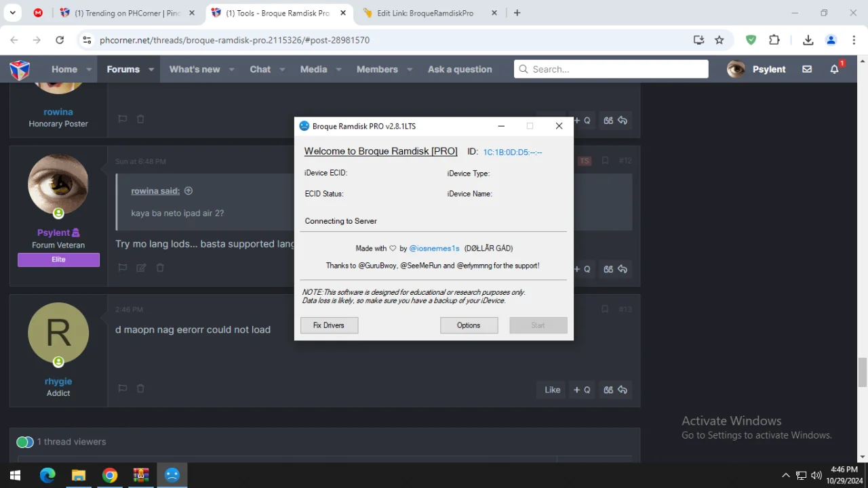Click trash icon in rhygie's post
Screen dimensions: 868x488
(x=140, y=388)
